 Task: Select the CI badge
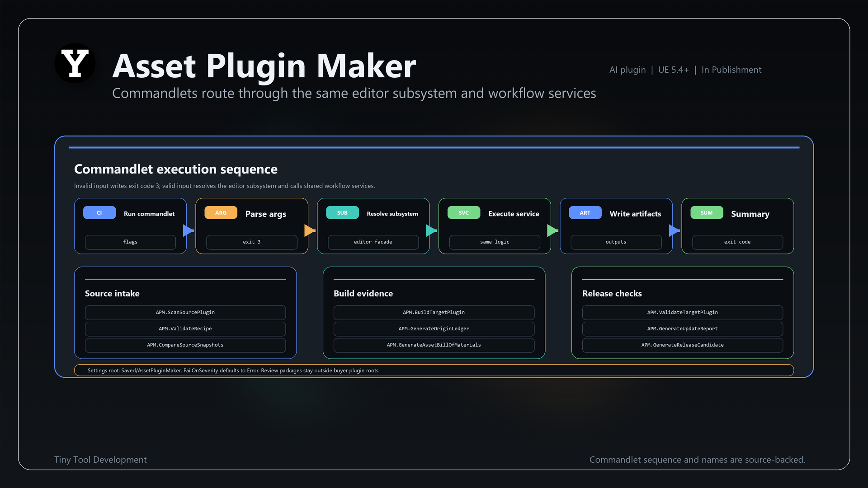(99, 213)
